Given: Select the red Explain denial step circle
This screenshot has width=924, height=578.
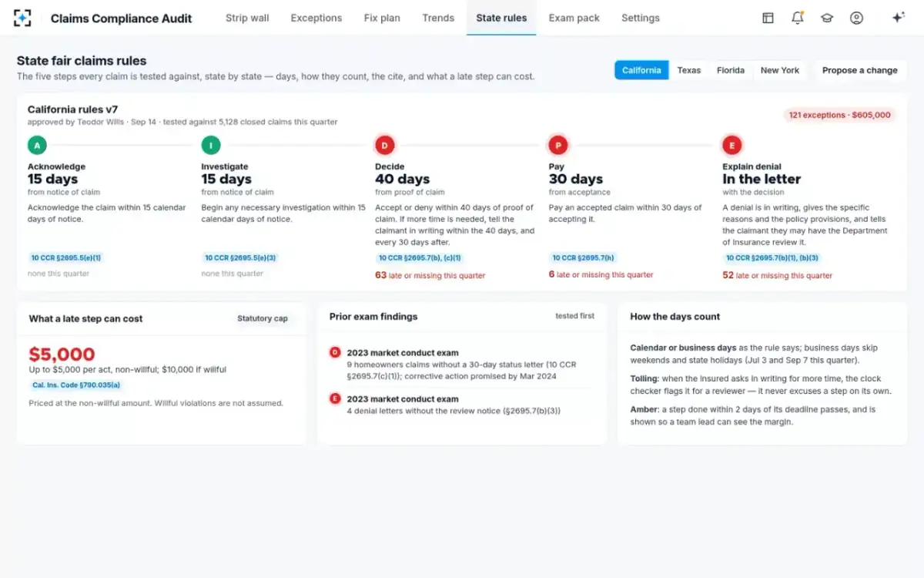Looking at the screenshot, I should coord(731,145).
